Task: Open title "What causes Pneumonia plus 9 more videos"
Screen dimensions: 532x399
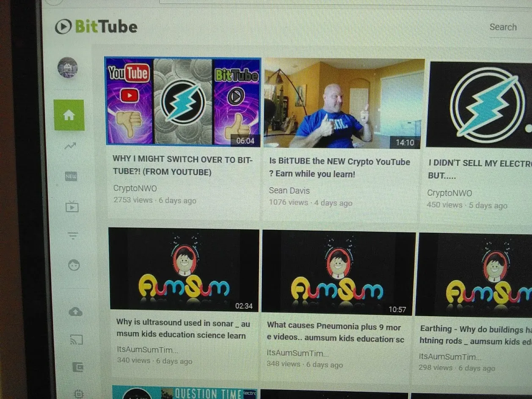Action: click(x=336, y=333)
